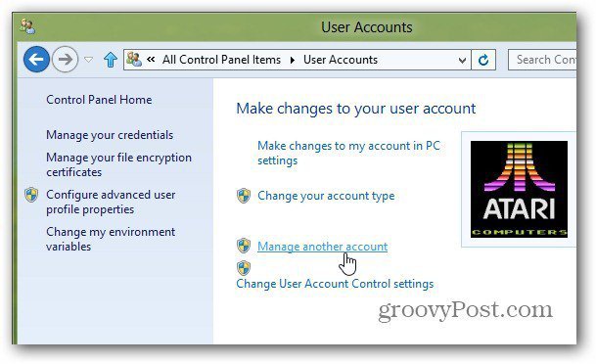This screenshot has width=596, height=364.
Task: Expand the arrow after All Control Panel Items
Action: tap(293, 60)
